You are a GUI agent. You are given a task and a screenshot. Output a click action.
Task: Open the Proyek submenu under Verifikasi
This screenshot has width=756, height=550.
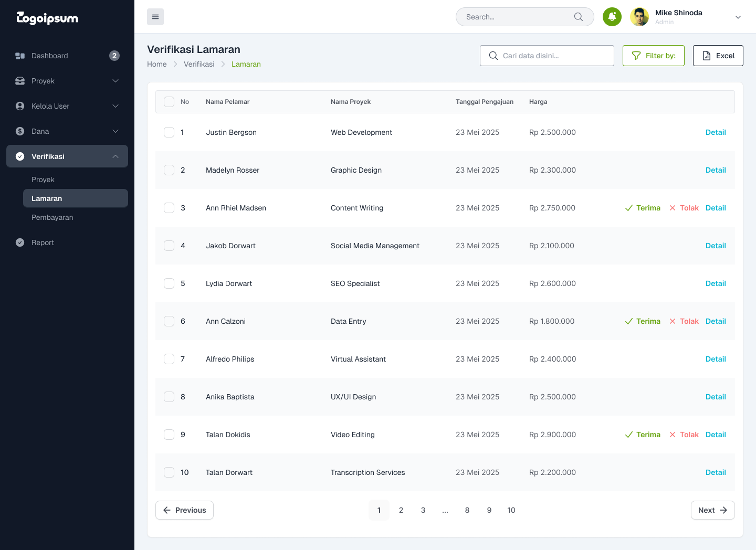pyautogui.click(x=43, y=179)
